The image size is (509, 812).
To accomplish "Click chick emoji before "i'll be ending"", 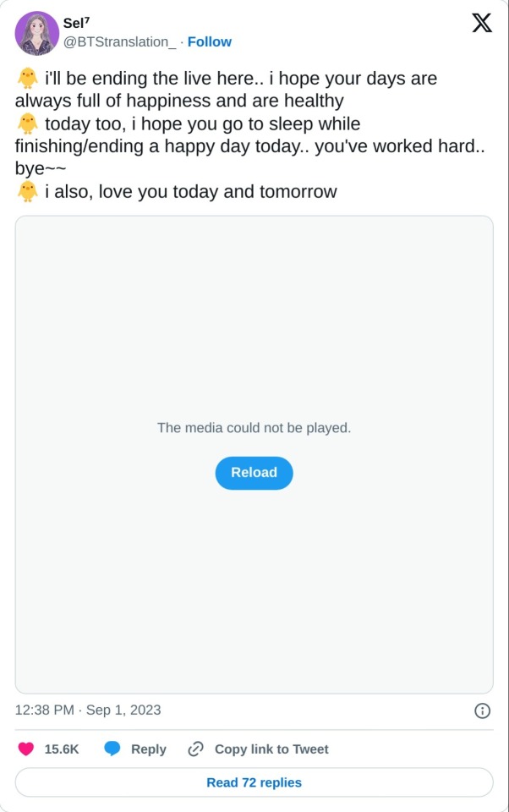I will 27,79.
